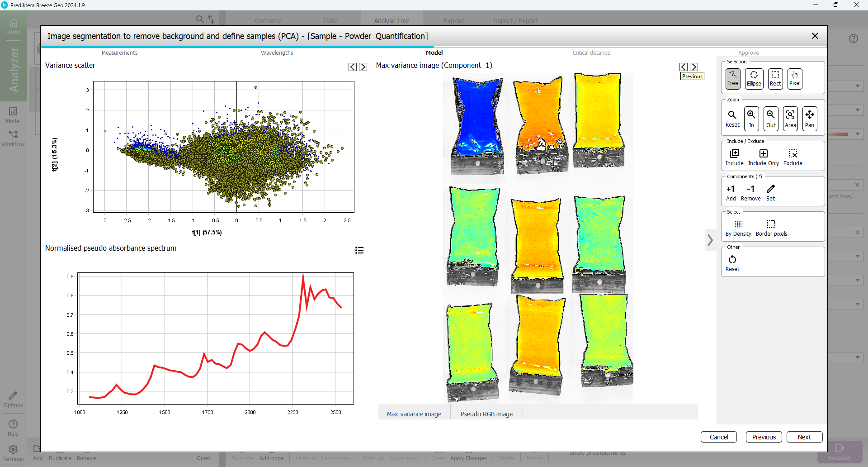The height and width of the screenshot is (467, 868).
Task: Select pixels By Density
Action: [x=738, y=228]
